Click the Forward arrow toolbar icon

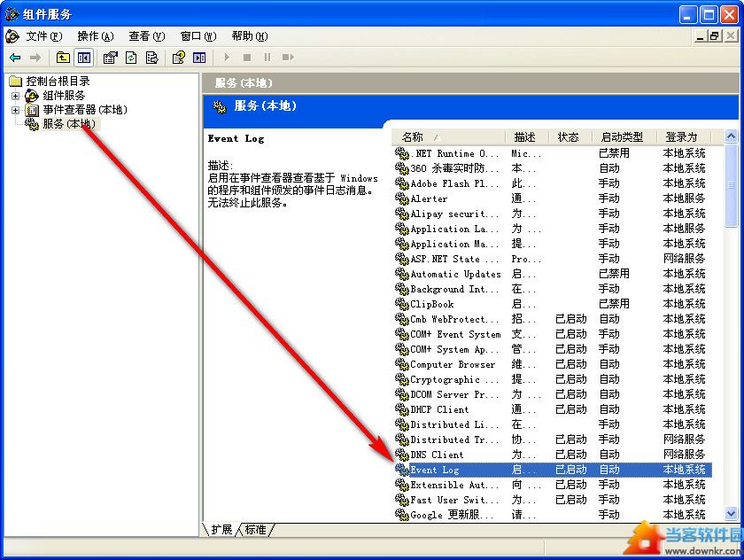[x=35, y=58]
